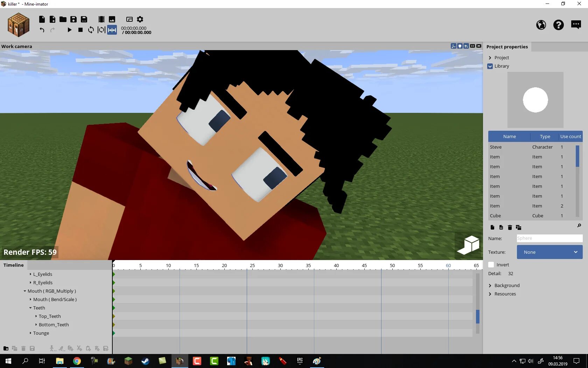Sort library by the Type column
Screen dimensions: 588x368
coord(545,136)
